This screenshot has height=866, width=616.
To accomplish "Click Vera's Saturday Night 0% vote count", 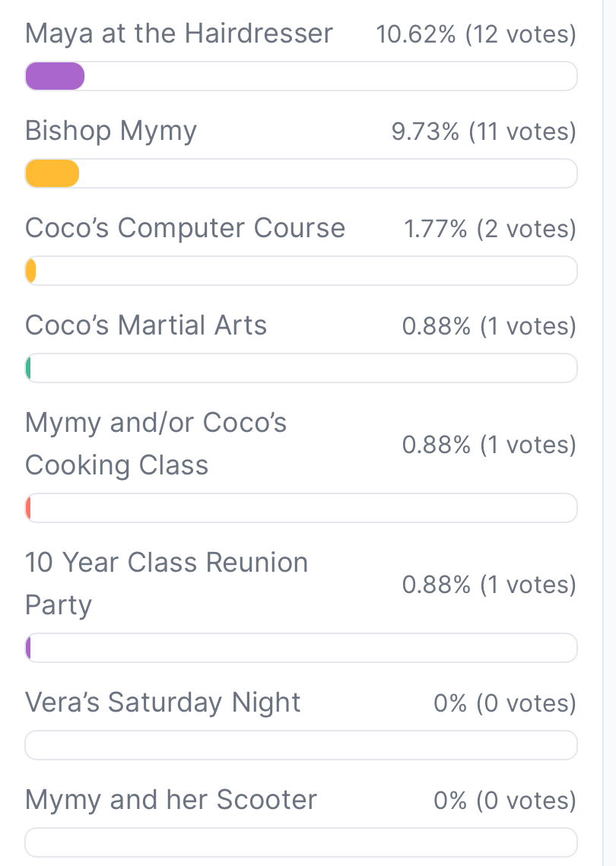I will tap(505, 703).
